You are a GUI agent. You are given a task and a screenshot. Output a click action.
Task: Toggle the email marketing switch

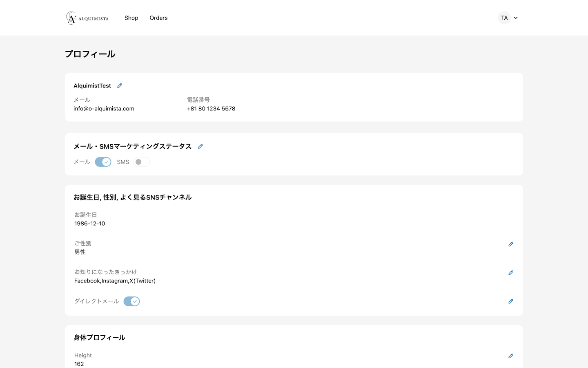[x=103, y=162]
